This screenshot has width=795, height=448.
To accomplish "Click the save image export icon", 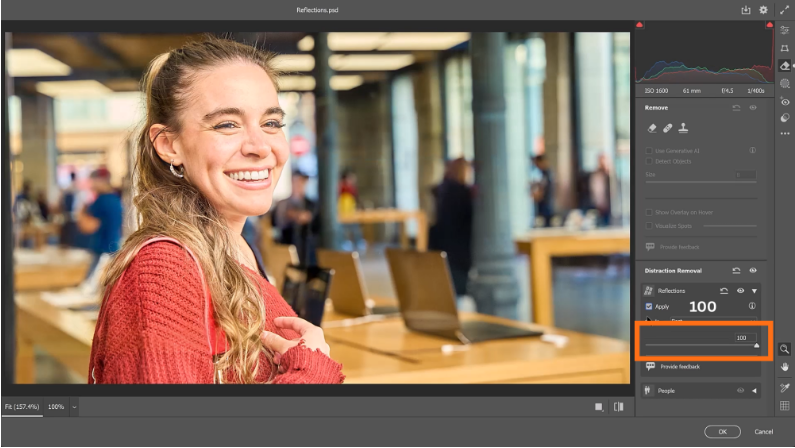I will 745,10.
